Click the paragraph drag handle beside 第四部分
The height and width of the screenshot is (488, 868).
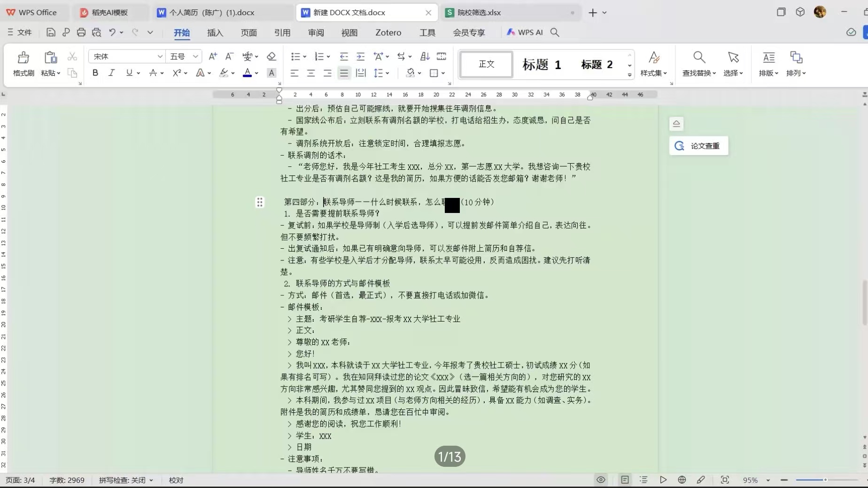260,202
